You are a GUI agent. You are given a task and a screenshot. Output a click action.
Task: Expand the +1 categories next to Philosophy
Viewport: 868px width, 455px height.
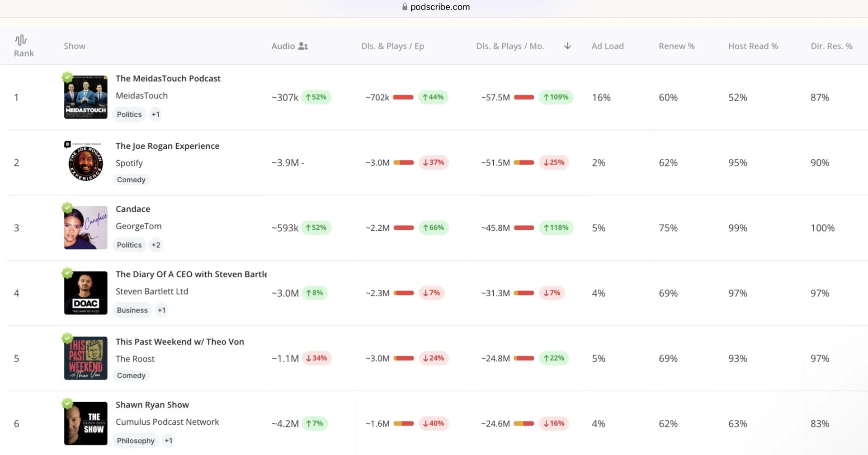point(168,441)
